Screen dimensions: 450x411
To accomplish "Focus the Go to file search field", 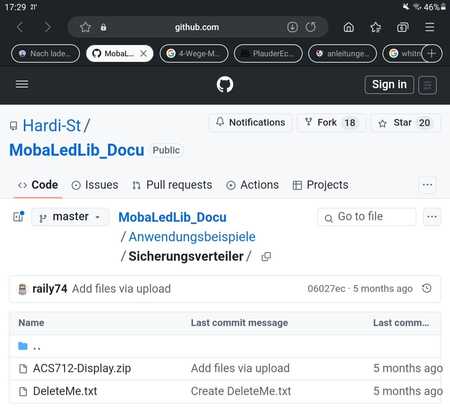I will click(x=367, y=217).
